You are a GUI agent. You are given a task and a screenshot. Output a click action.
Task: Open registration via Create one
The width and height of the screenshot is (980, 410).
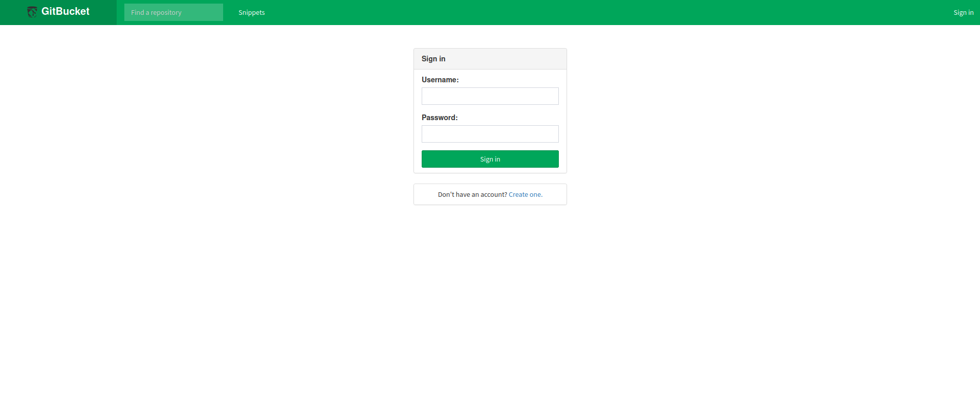pyautogui.click(x=526, y=194)
